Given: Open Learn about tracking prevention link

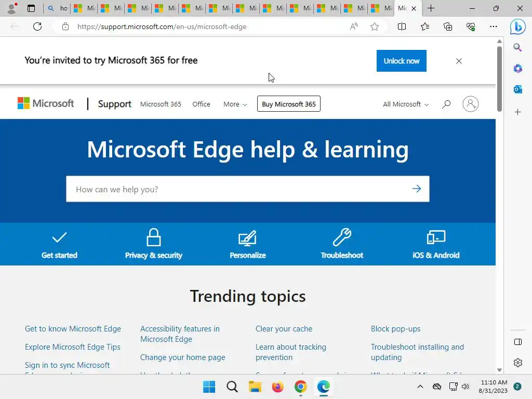Looking at the screenshot, I should click(x=291, y=352).
